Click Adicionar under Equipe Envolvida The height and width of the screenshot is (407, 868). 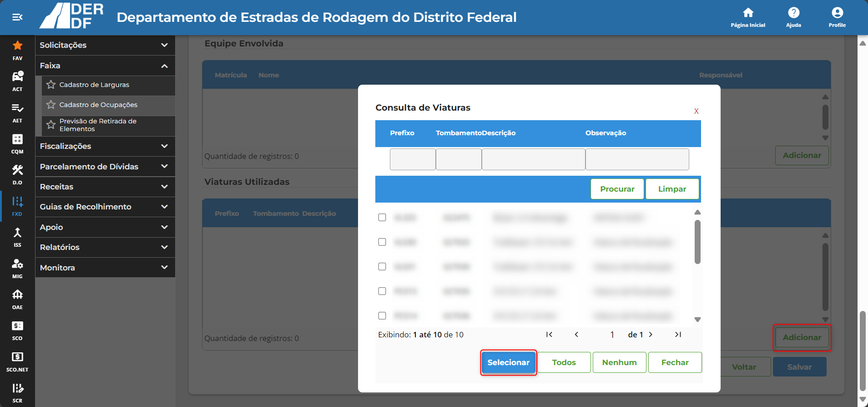coord(802,155)
